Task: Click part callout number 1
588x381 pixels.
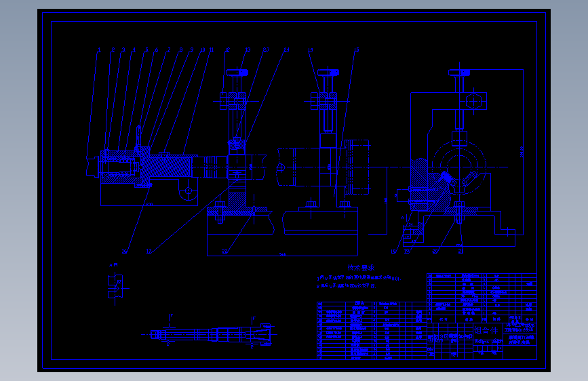Action: [100, 50]
